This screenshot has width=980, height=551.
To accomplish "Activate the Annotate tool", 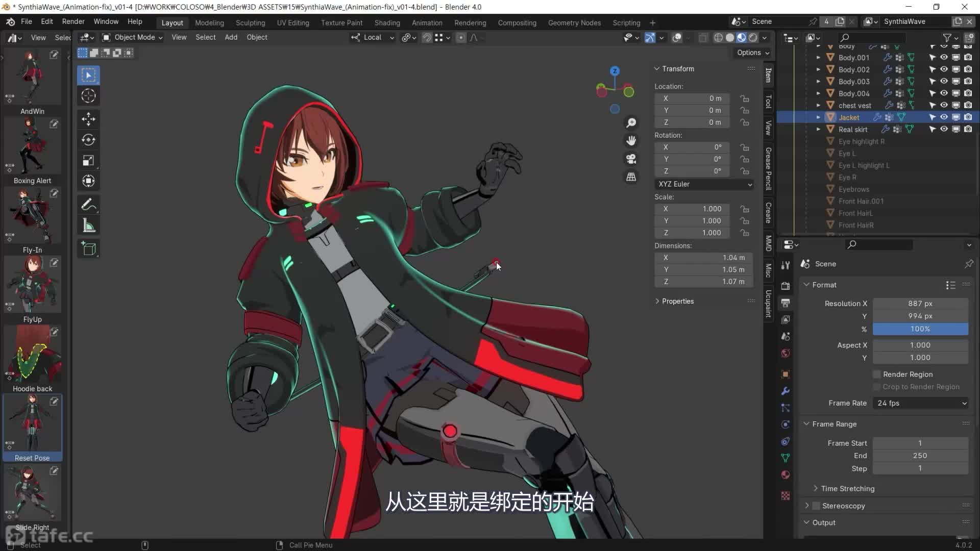I will [x=88, y=205].
